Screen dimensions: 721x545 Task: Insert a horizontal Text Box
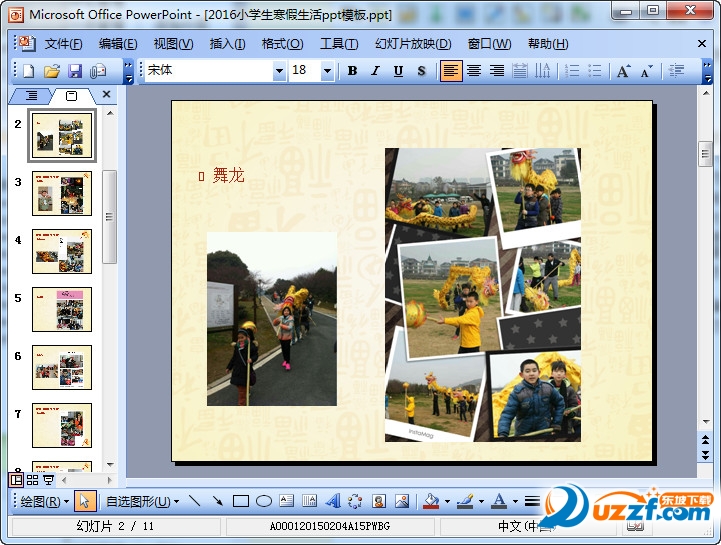tap(286, 501)
